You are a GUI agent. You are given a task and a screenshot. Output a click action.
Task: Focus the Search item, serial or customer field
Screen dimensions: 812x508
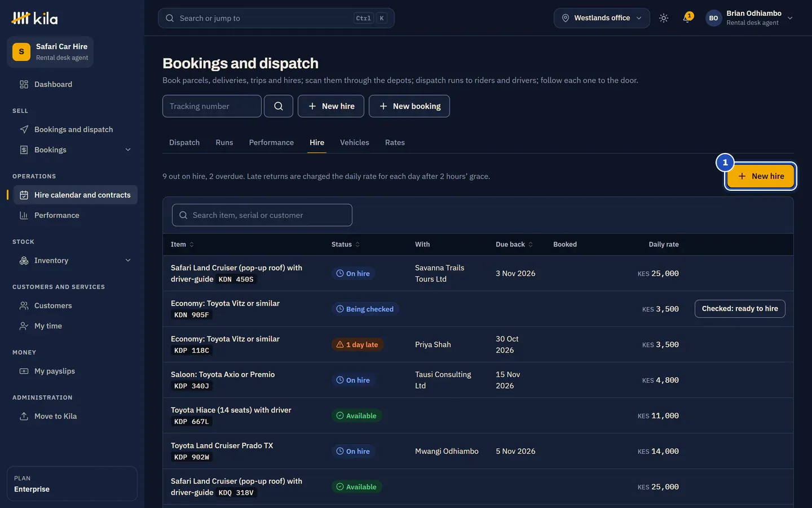coord(262,215)
